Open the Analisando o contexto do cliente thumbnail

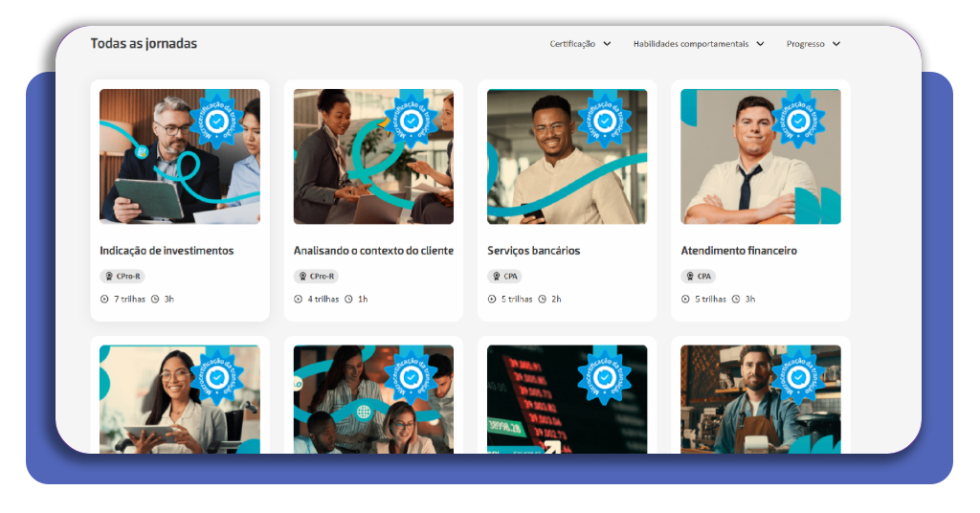pyautogui.click(x=373, y=156)
